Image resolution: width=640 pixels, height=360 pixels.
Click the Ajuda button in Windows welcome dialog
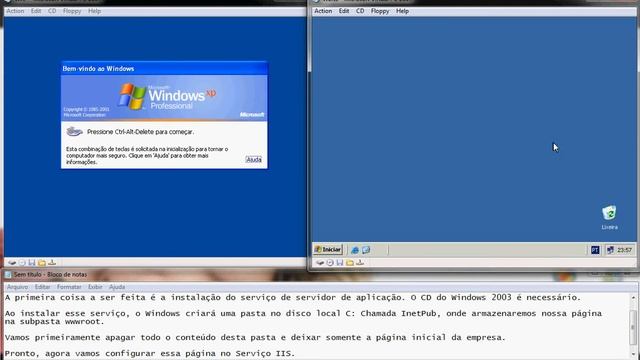(x=253, y=160)
